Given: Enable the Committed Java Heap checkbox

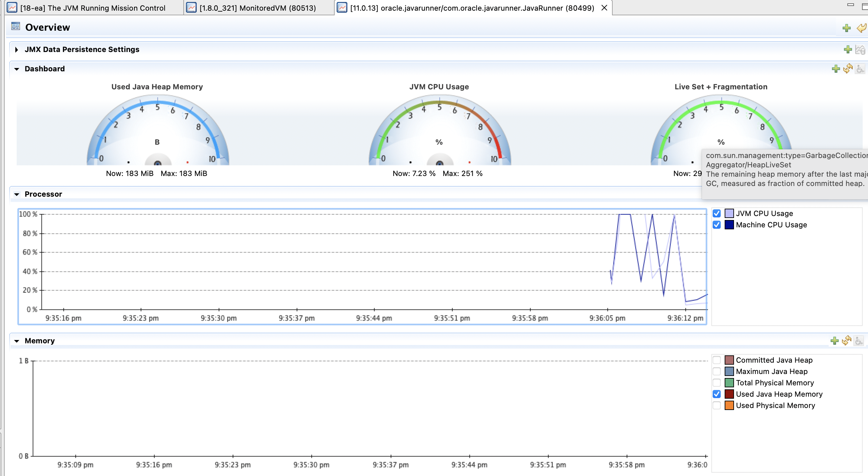Looking at the screenshot, I should pyautogui.click(x=717, y=360).
